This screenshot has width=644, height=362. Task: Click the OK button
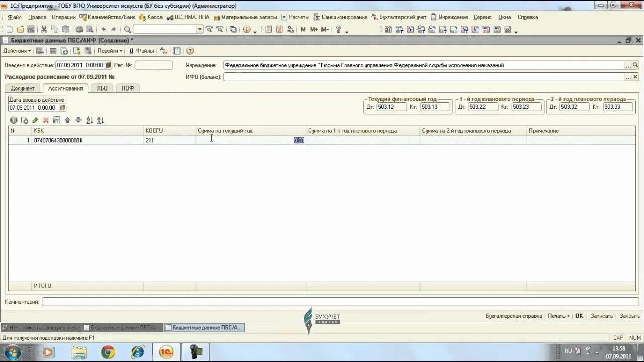[579, 316]
